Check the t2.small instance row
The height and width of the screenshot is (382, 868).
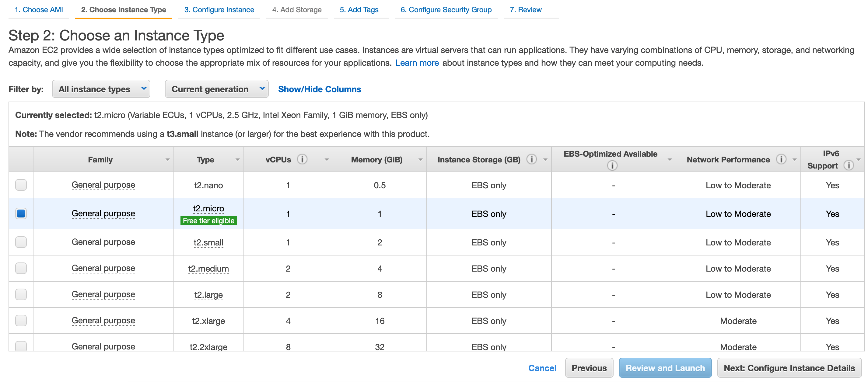(x=21, y=242)
